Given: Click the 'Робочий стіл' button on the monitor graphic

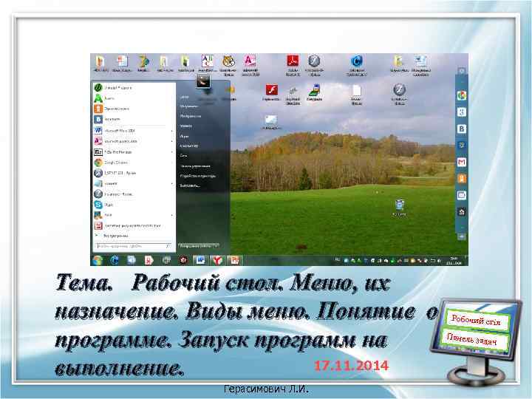Looking at the screenshot, I should coord(476,320).
